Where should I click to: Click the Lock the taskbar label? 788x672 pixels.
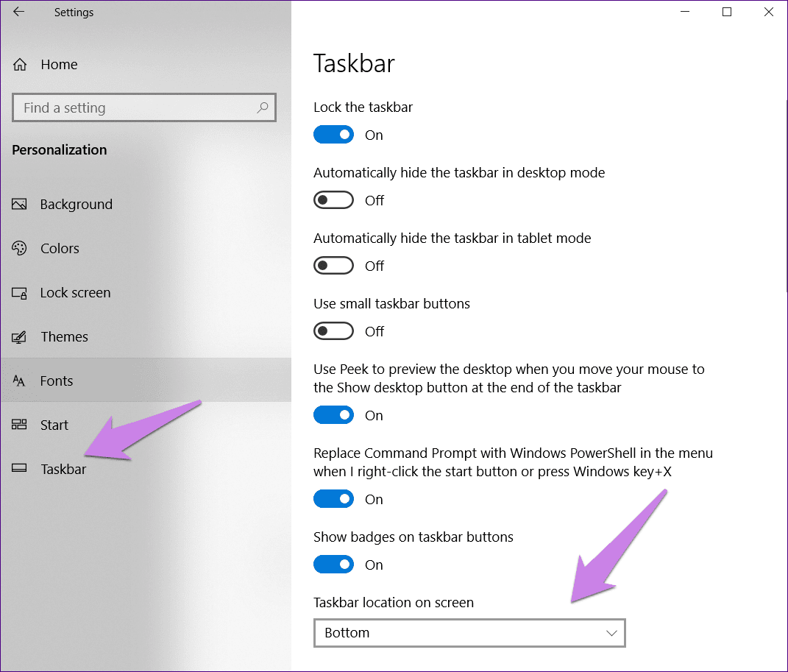pos(363,107)
